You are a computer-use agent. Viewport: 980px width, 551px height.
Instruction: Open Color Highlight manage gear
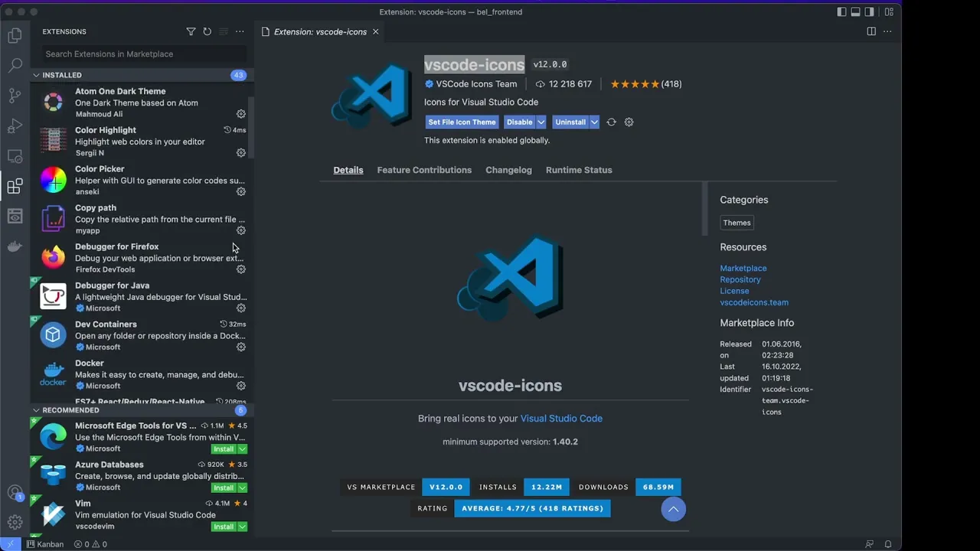click(x=240, y=153)
